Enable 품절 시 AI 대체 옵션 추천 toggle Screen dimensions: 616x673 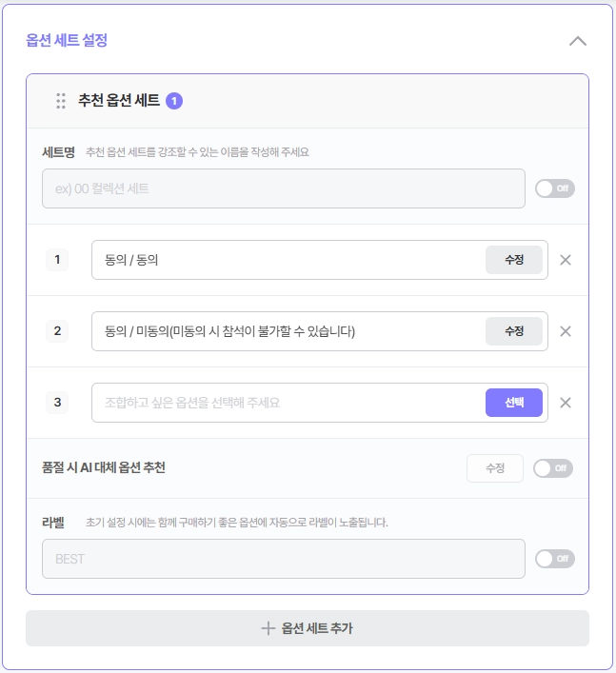(553, 468)
